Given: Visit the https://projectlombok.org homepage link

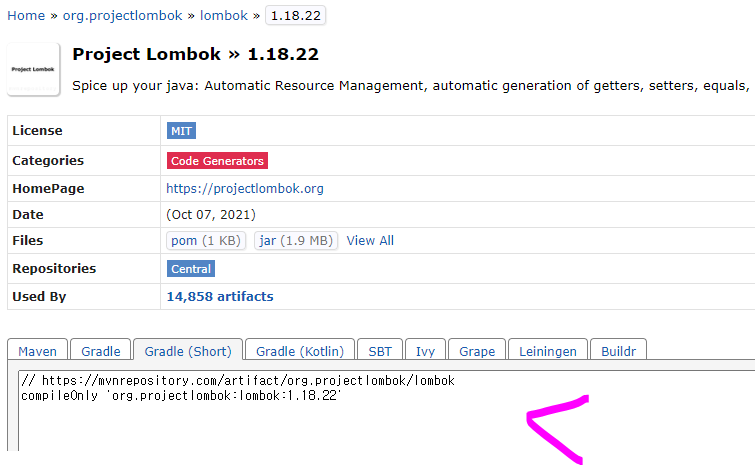Looking at the screenshot, I should pyautogui.click(x=245, y=189).
